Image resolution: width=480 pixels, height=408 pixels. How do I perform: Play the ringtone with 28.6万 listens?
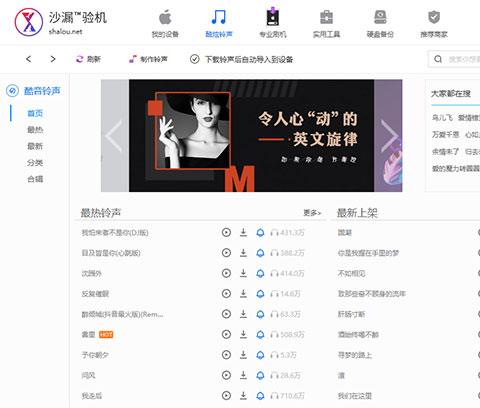point(226,375)
